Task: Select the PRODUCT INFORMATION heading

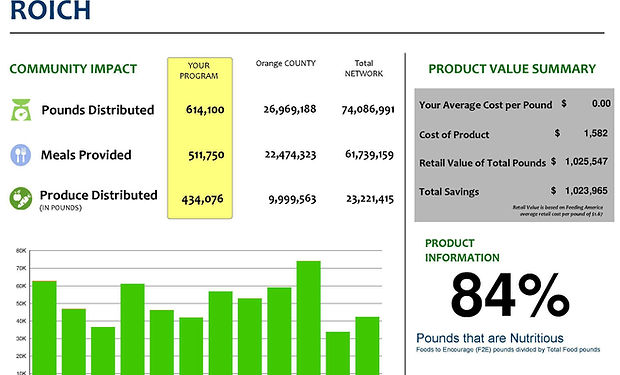Action: click(462, 250)
